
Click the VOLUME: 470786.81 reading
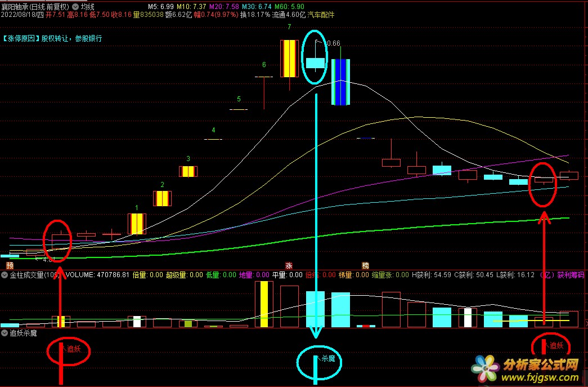[97, 275]
